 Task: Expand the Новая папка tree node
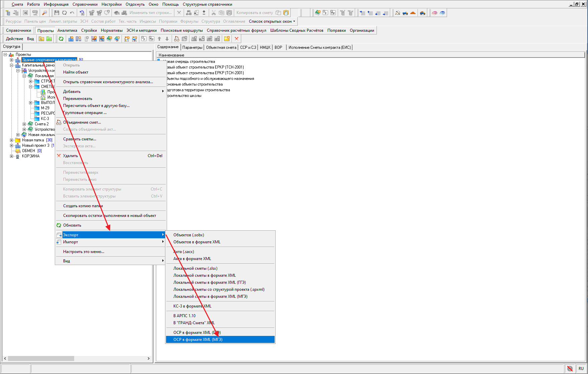tap(12, 140)
